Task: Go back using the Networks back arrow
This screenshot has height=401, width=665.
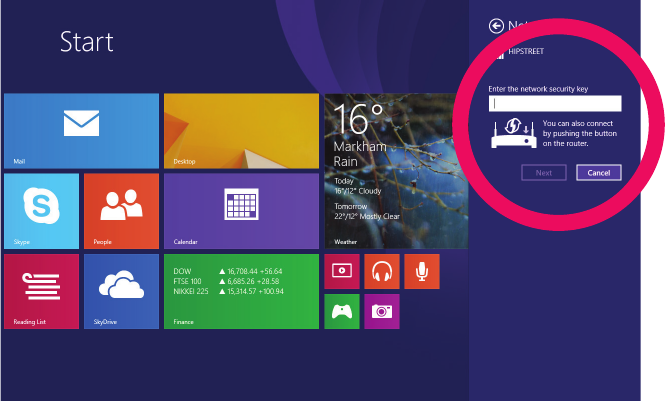Action: [x=496, y=26]
